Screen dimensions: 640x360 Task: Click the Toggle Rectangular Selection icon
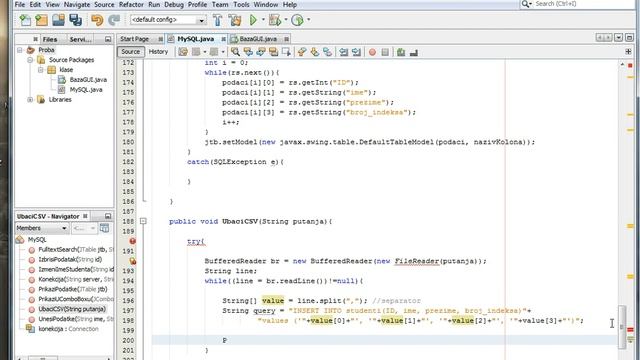[286, 52]
